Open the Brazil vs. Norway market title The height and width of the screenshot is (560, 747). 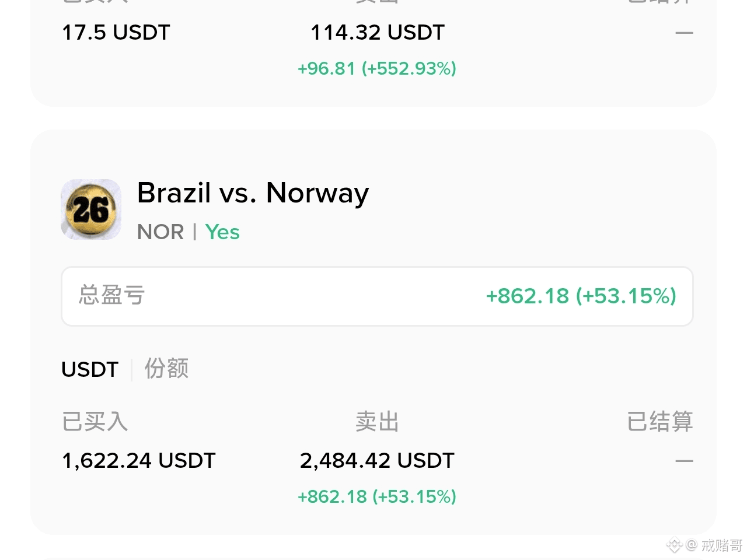point(253,193)
